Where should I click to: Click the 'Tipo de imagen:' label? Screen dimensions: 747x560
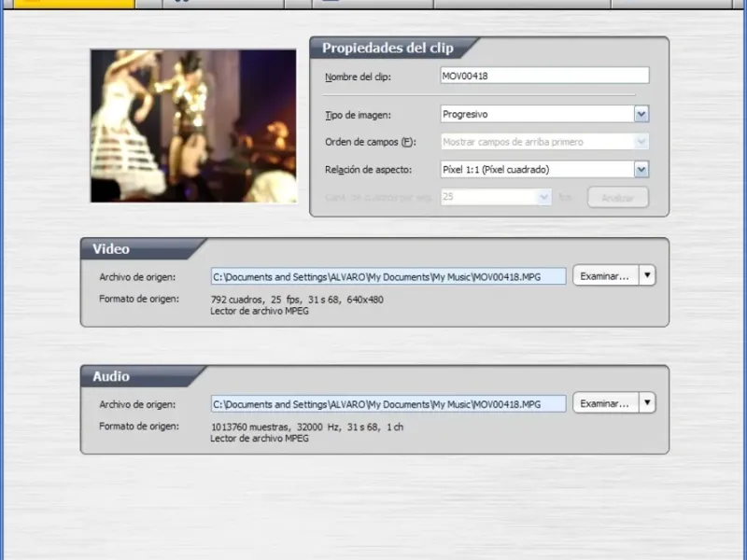(x=358, y=115)
